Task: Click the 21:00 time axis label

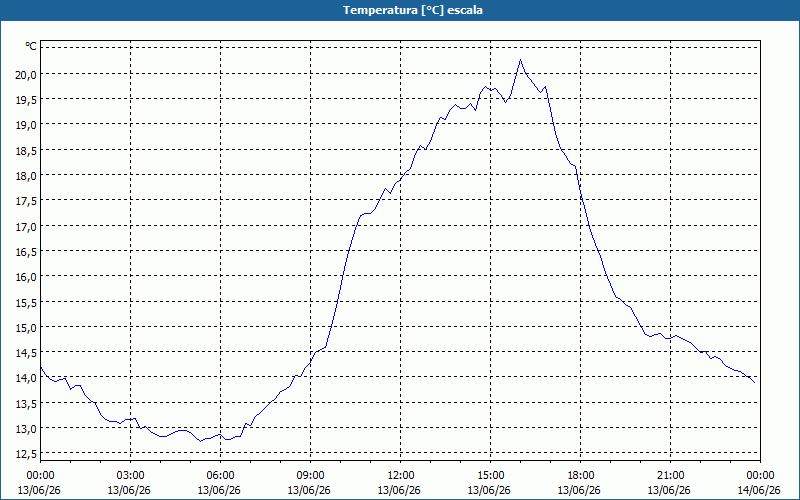Action: tap(670, 476)
